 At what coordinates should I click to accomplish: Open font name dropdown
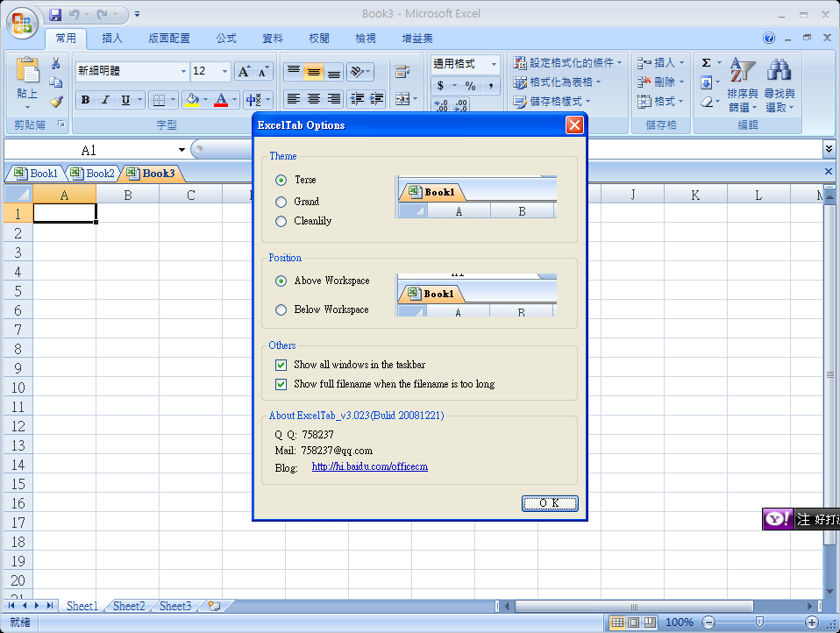(x=183, y=71)
